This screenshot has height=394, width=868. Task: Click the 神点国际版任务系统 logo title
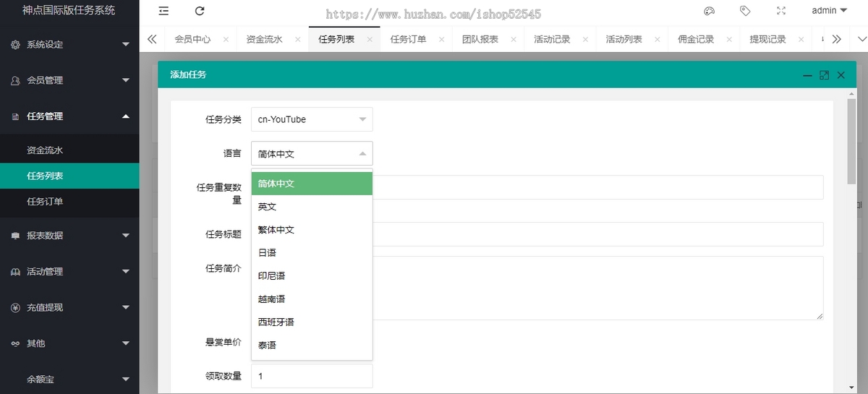point(69,11)
